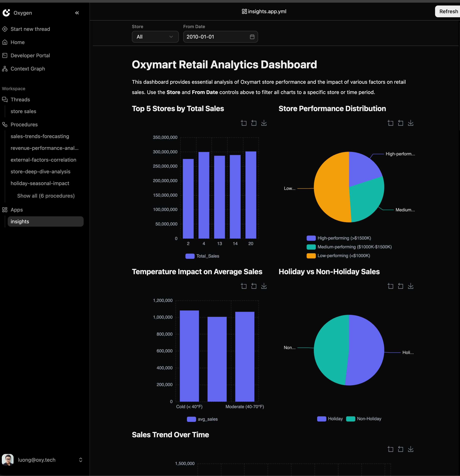Screen dimensions: 460x476
Task: Reset zoom on Temperature Impact chart
Action: [254, 286]
